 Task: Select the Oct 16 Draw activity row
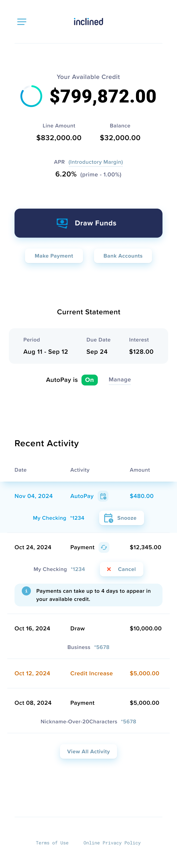click(88, 629)
